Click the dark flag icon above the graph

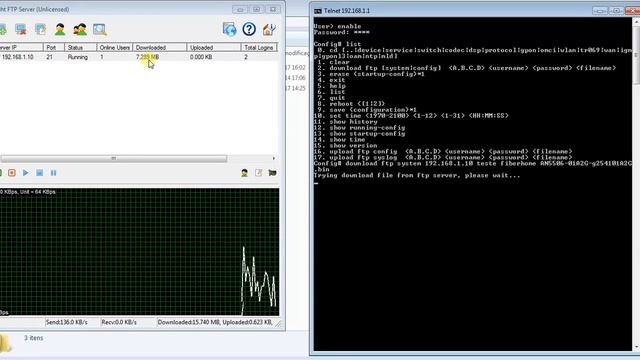pyautogui.click(x=273, y=173)
